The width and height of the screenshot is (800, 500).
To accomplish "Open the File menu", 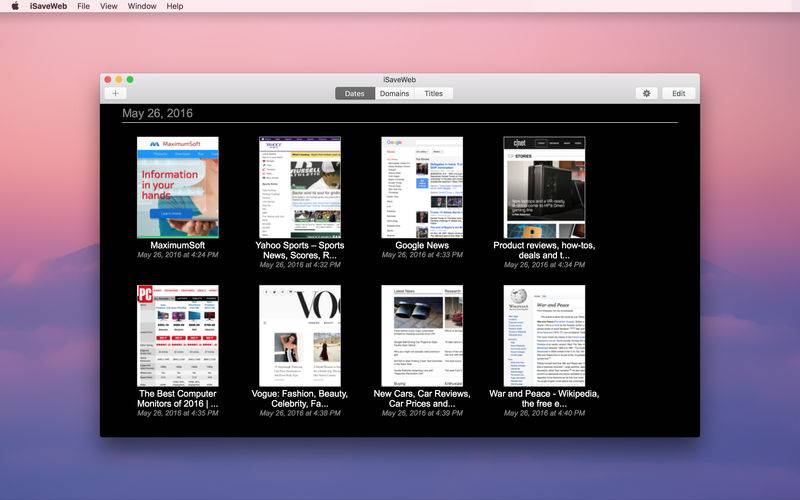I will tap(83, 6).
